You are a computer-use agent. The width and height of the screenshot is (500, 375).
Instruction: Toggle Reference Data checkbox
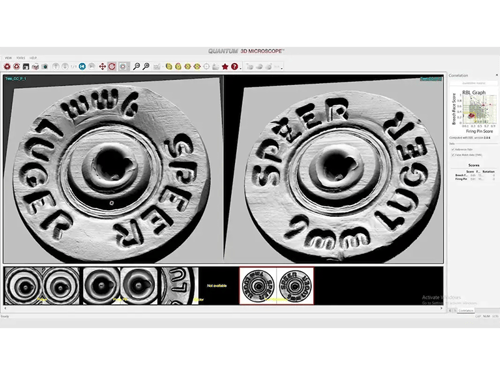(453, 149)
